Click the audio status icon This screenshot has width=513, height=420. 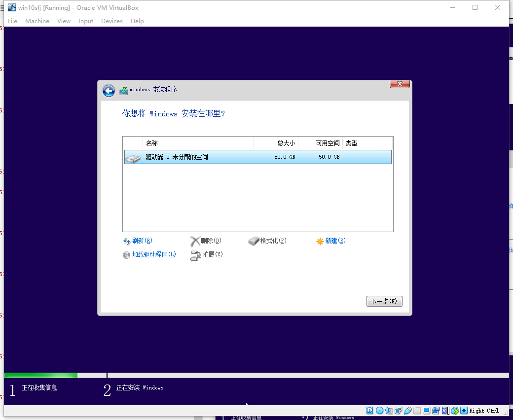point(389,411)
